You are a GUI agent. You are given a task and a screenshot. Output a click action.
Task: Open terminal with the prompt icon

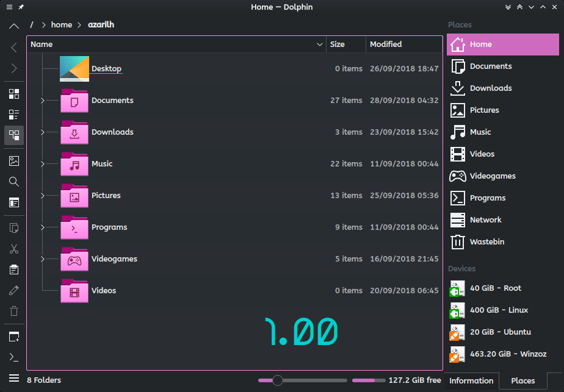14,357
